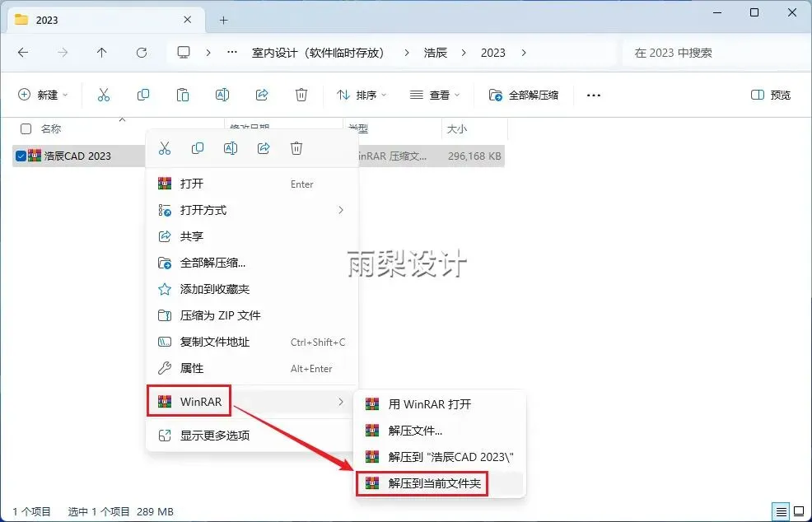Select 压缩为 ZIP 文件
The width and height of the screenshot is (812, 522).
252,315
